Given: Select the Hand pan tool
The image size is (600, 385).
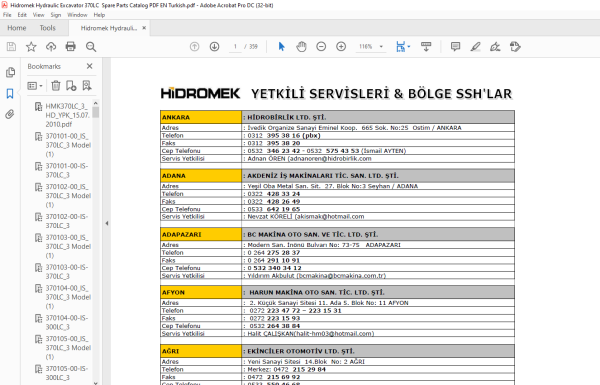Looking at the screenshot, I should pos(302,47).
